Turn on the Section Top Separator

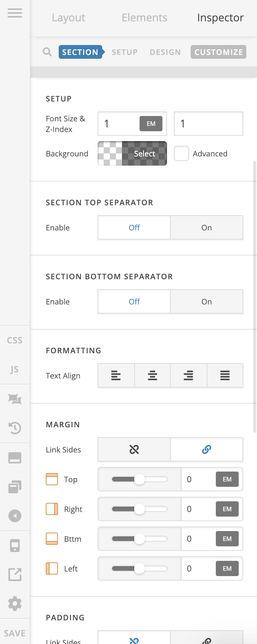pyautogui.click(x=207, y=228)
